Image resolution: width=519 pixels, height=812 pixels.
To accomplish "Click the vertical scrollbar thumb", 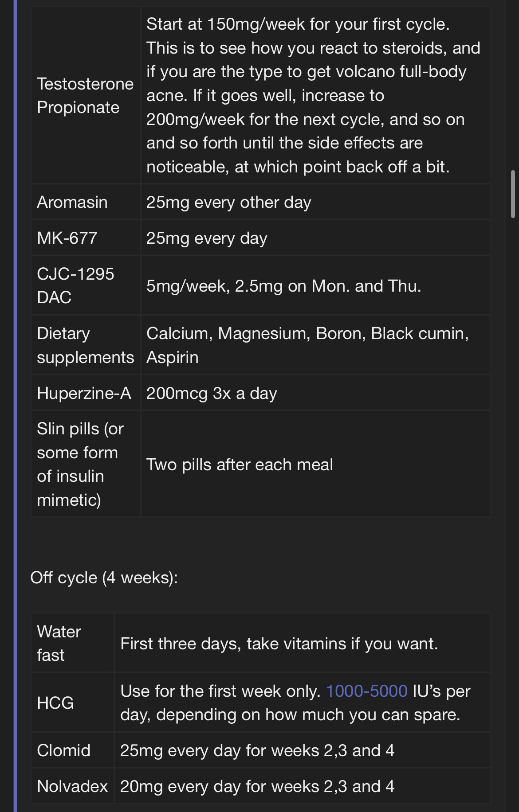I will (513, 194).
